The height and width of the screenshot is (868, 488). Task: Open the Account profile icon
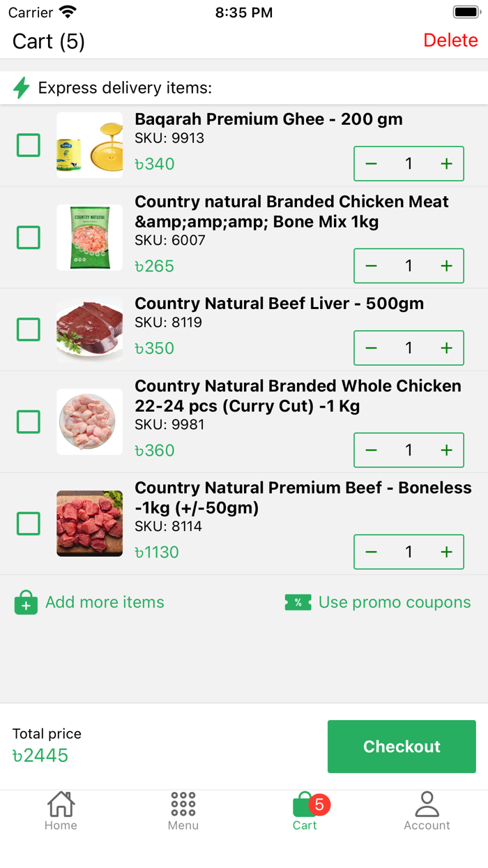(x=427, y=804)
